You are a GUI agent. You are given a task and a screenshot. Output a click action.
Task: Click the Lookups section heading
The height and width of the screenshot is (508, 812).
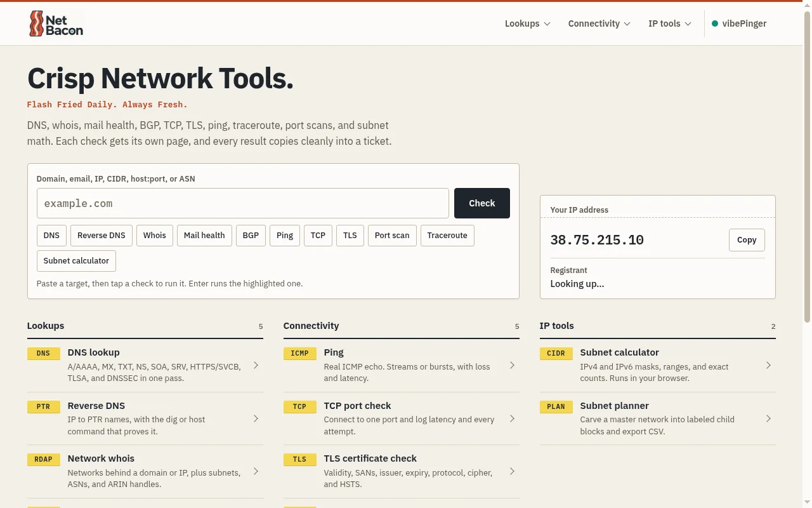tap(46, 326)
